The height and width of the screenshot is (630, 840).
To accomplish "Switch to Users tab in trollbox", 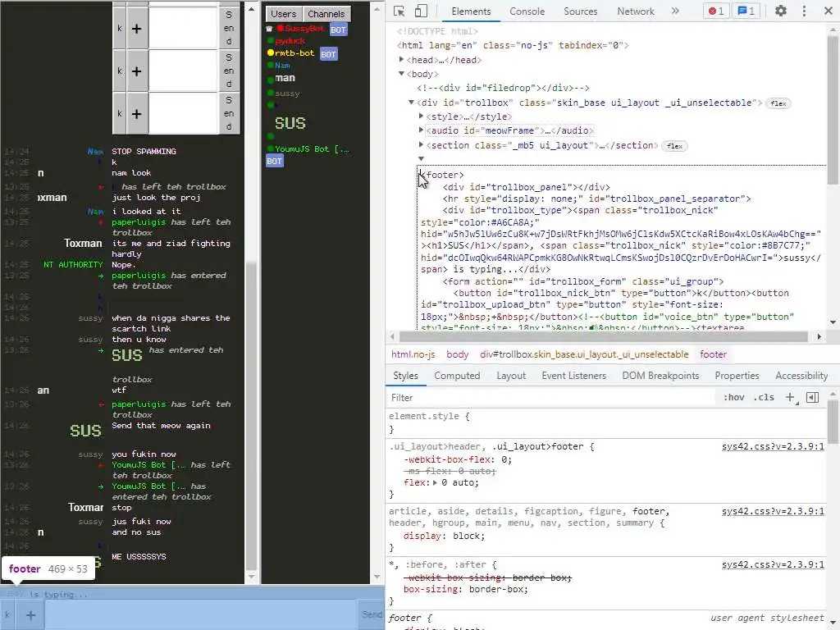I will pyautogui.click(x=283, y=14).
